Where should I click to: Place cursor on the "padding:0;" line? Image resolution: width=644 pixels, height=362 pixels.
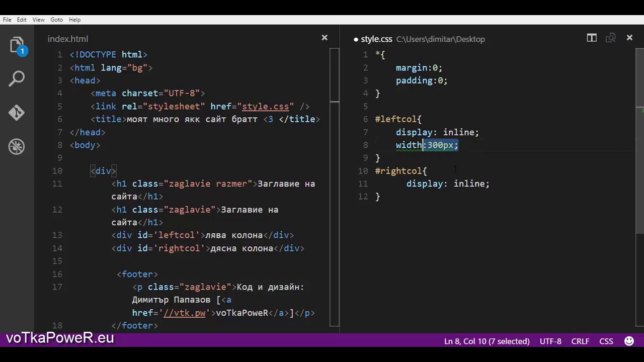pos(422,80)
